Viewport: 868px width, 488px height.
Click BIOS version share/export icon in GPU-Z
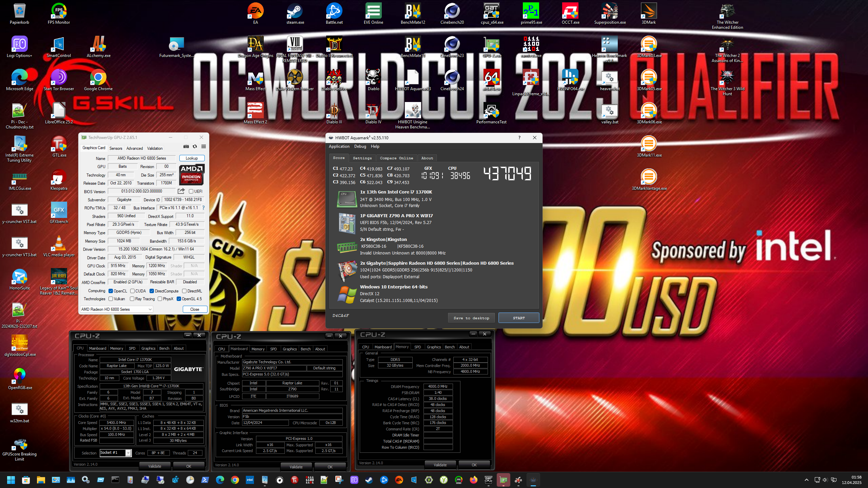(x=181, y=191)
